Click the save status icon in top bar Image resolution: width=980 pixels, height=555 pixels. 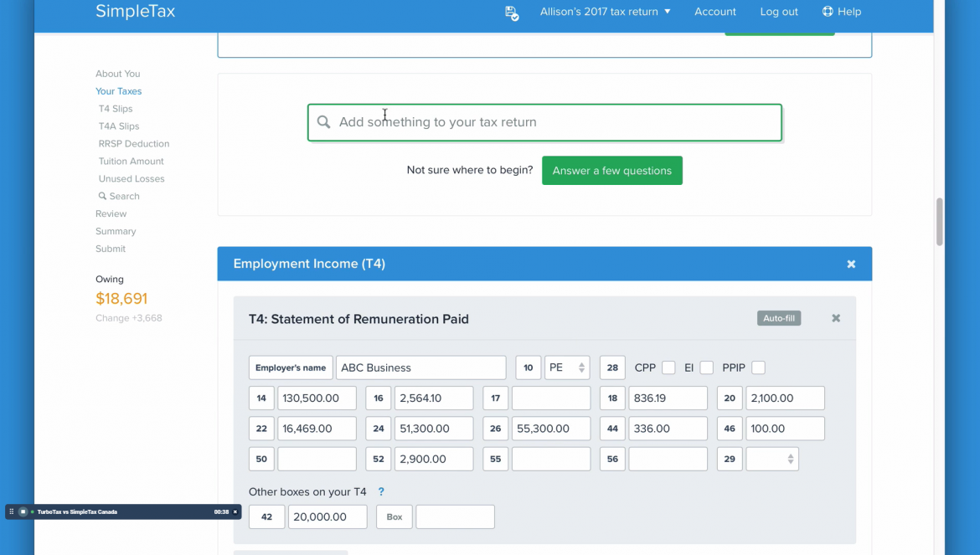click(511, 13)
